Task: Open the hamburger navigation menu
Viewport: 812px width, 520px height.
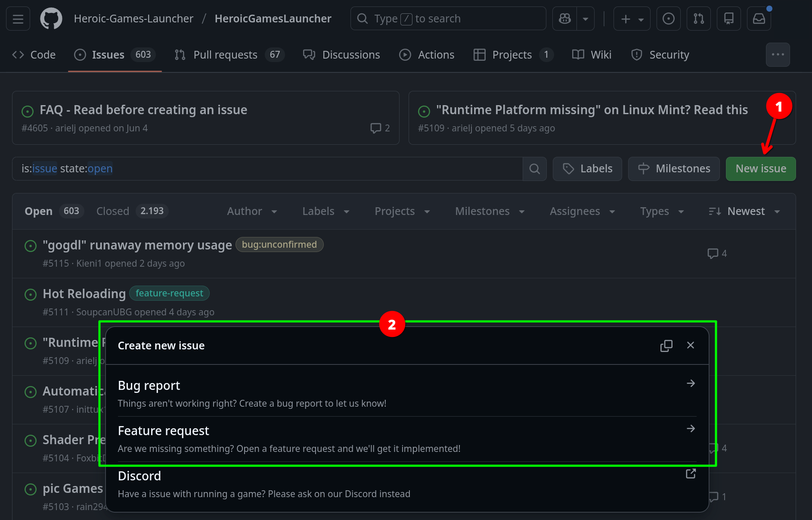Action: coord(18,19)
